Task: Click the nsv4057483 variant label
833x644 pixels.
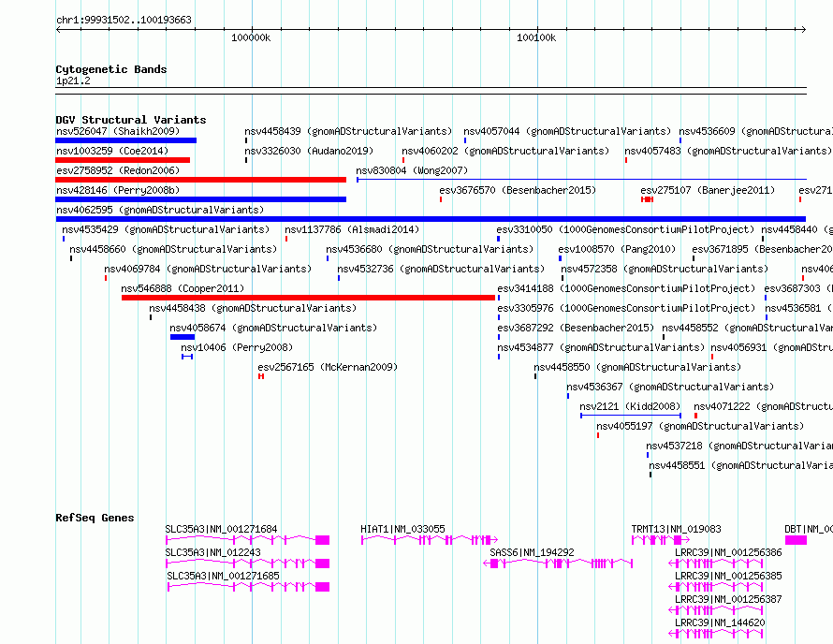Action: coord(728,151)
